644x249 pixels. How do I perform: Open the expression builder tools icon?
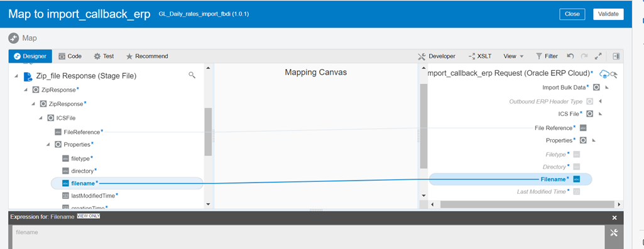(614, 233)
